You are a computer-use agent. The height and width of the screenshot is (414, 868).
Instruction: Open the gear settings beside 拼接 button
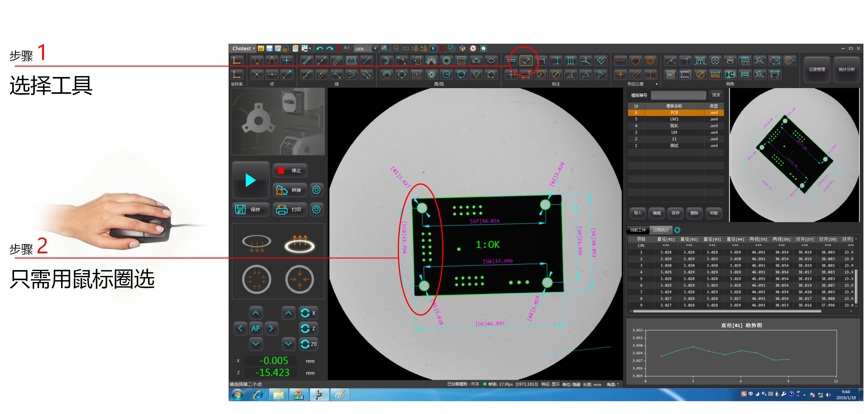316,190
